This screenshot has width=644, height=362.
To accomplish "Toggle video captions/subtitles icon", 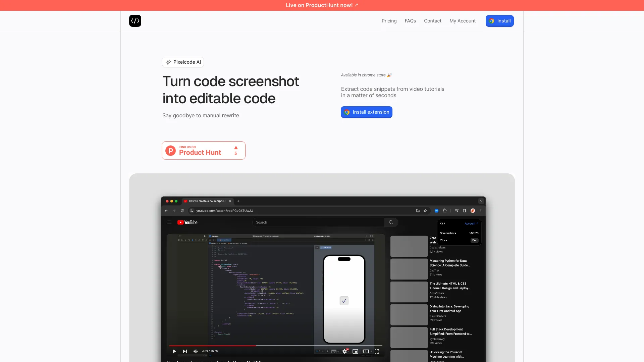I will pyautogui.click(x=334, y=351).
